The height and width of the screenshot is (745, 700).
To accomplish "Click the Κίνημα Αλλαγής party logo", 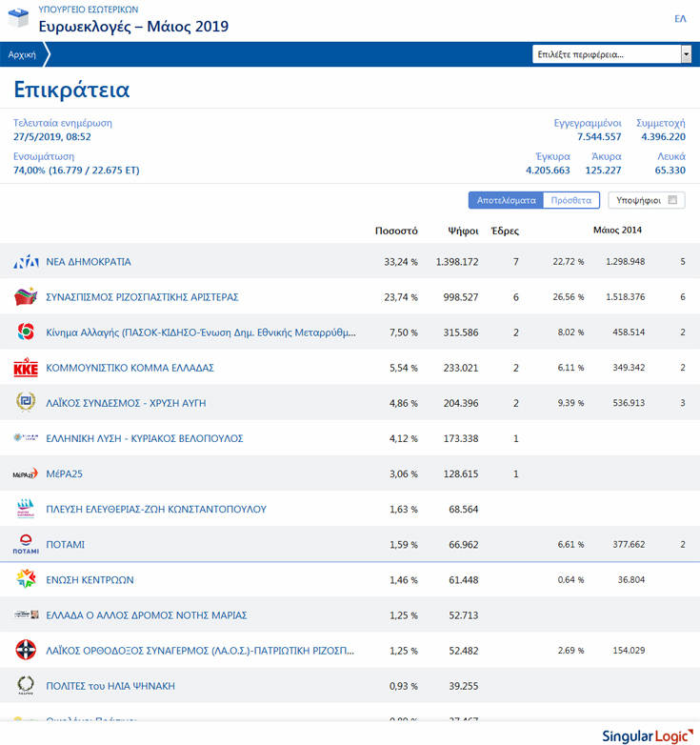I will pyautogui.click(x=26, y=332).
